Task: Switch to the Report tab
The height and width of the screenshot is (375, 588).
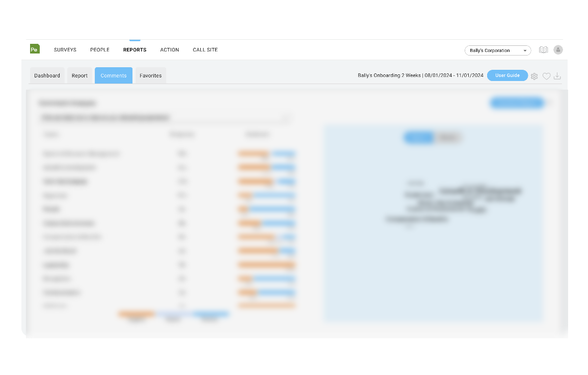Action: [x=79, y=75]
